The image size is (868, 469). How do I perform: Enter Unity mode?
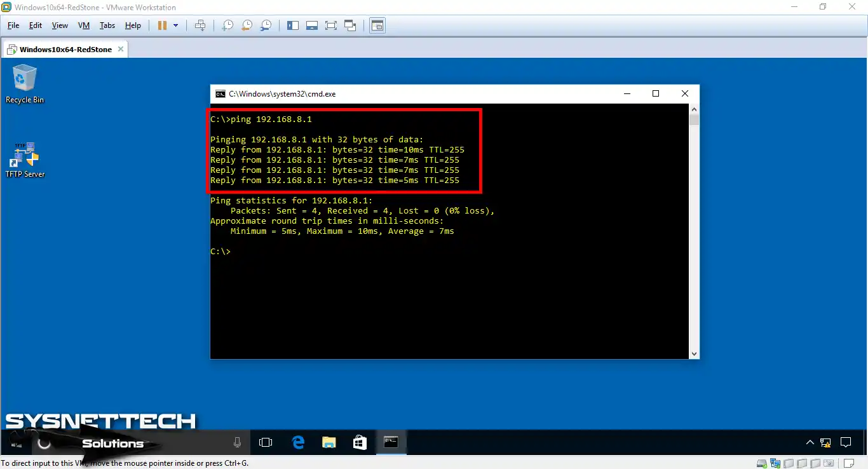click(x=350, y=25)
